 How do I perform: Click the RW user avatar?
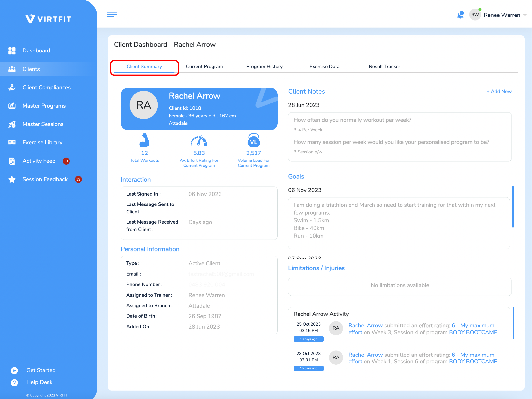(x=475, y=15)
